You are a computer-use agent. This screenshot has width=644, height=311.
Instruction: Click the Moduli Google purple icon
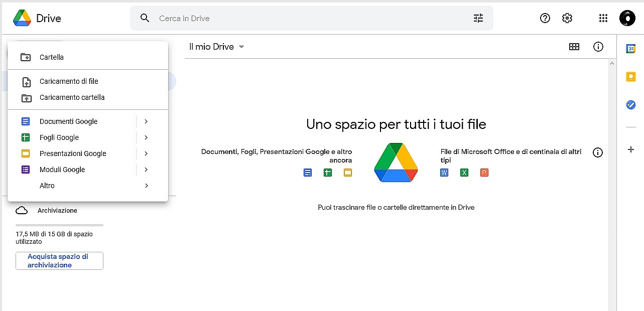coord(26,170)
